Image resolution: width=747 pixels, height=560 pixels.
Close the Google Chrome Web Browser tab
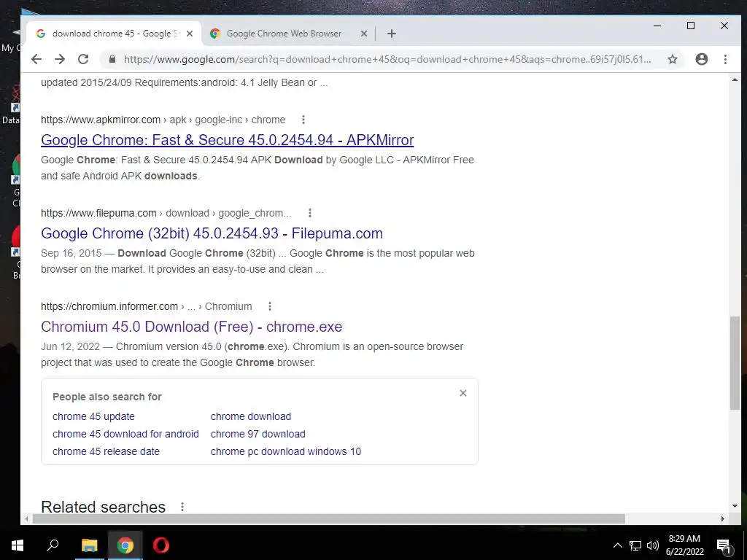(363, 34)
